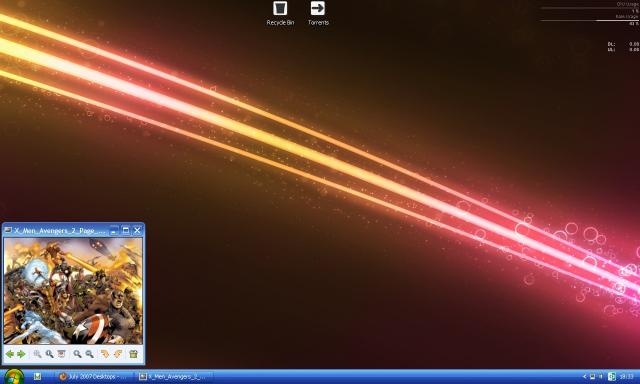Go to next image with green right arrow
This screenshot has height=384, width=640.
pos(21,354)
